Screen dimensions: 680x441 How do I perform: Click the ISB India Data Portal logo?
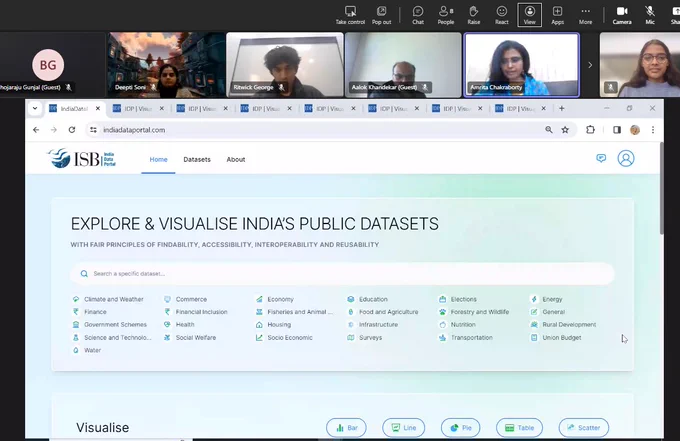(82, 159)
